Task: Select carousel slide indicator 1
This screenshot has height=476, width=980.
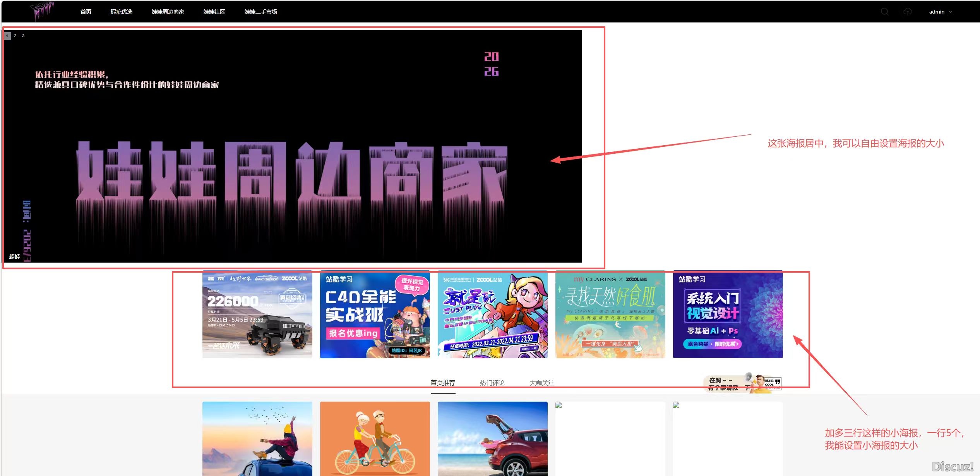Action: coord(7,36)
